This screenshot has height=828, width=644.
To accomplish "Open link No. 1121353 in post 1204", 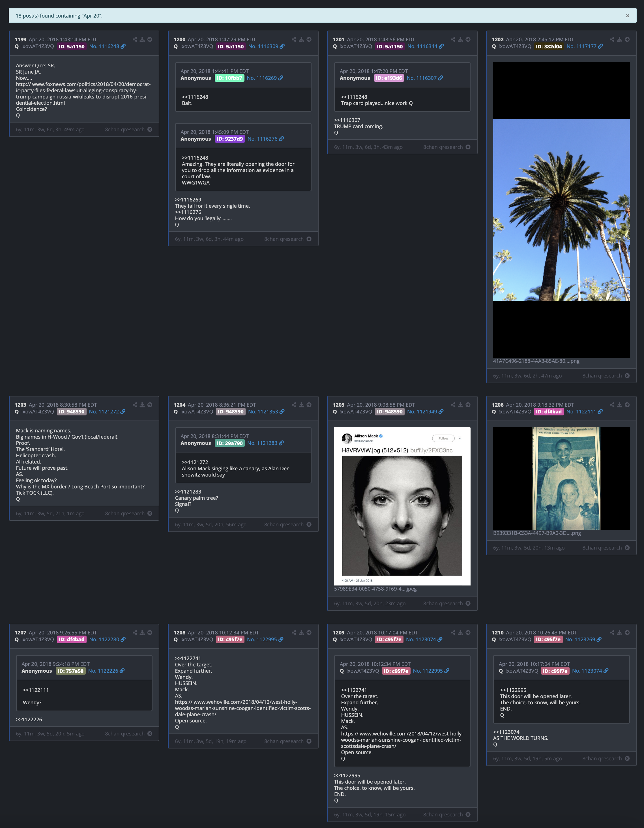I will point(267,412).
